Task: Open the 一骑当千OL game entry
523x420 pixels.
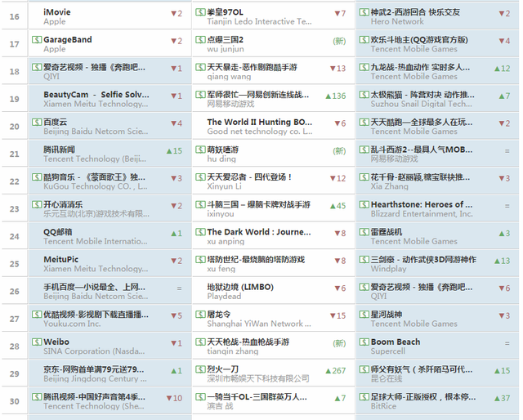Action: pyautogui.click(x=257, y=397)
